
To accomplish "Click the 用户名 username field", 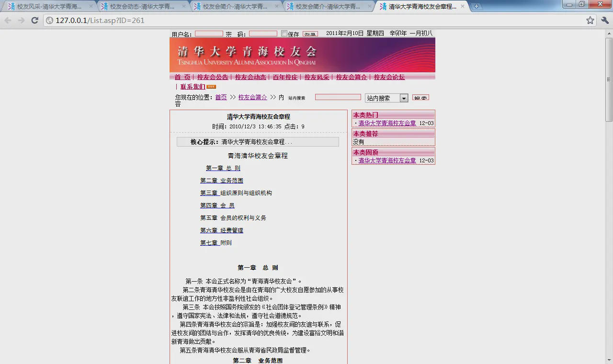I will pos(209,34).
